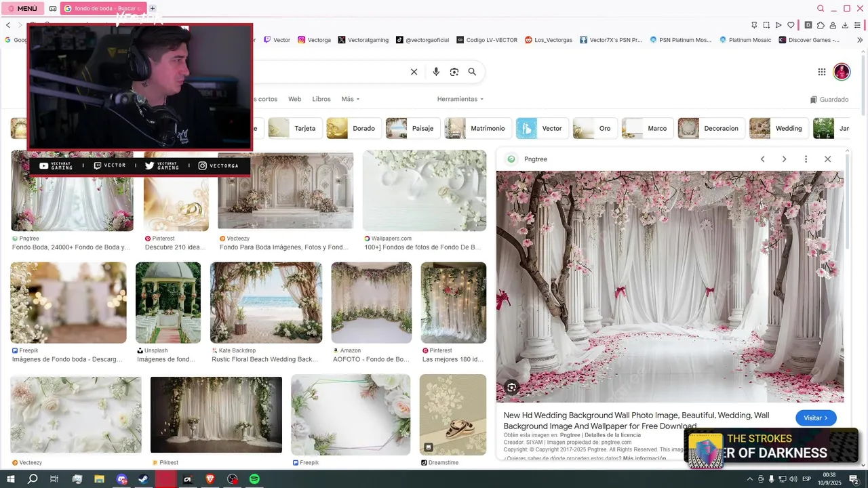868x488 pixels.
Task: Open browser profile icon in toolbar
Action: [833, 25]
